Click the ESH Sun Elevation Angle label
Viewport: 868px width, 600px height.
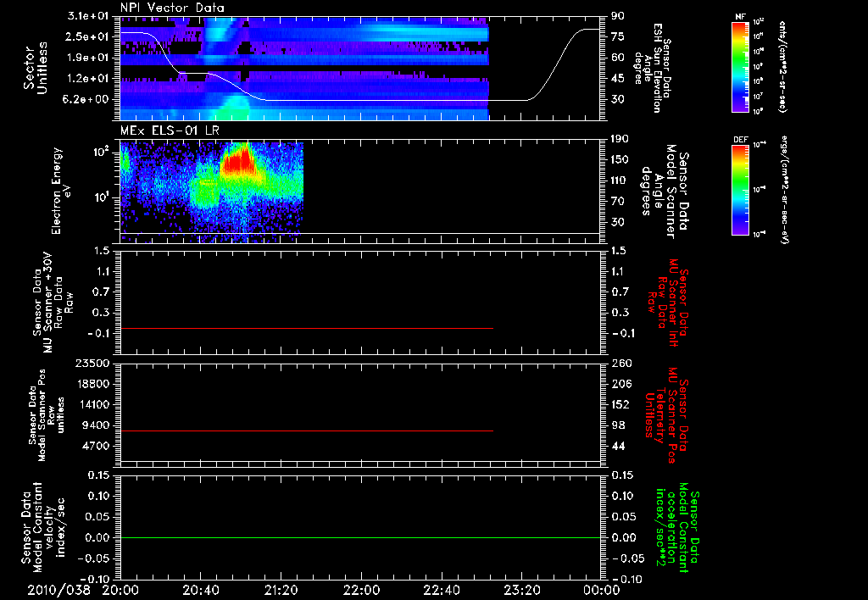(652, 68)
